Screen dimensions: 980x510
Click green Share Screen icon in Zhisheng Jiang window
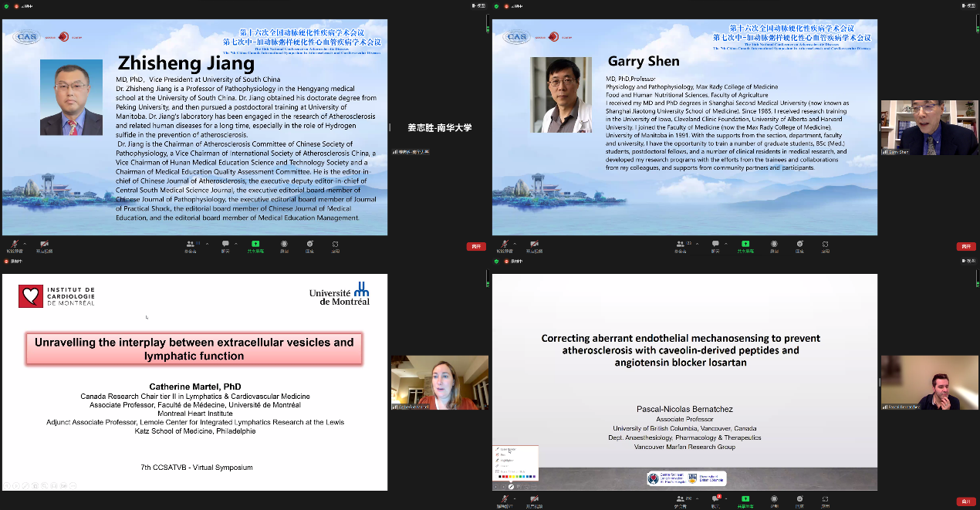click(254, 244)
